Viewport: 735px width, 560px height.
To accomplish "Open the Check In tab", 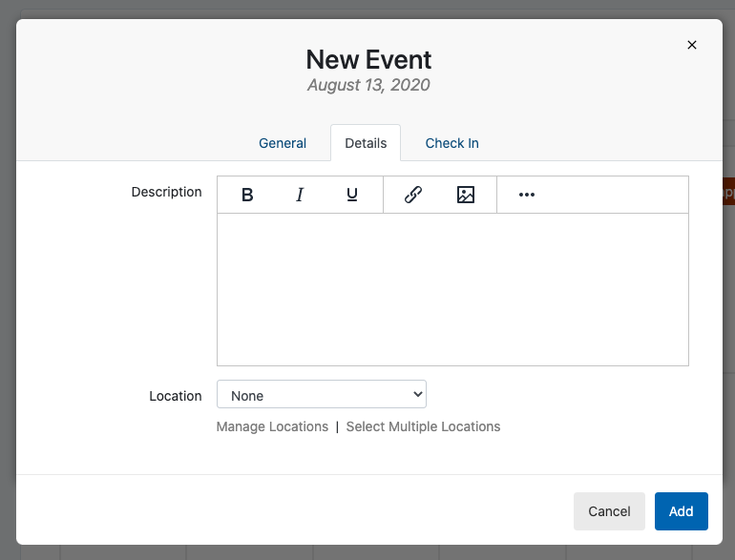I will pos(451,143).
